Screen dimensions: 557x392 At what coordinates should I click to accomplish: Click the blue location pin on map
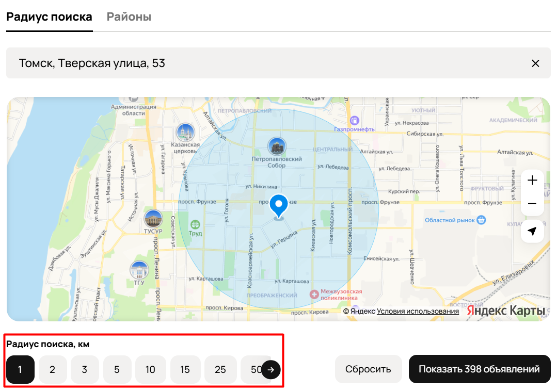pos(279,206)
